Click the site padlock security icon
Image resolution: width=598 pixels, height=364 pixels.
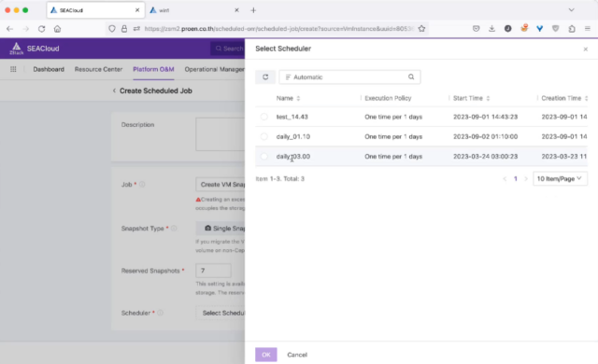(x=124, y=29)
